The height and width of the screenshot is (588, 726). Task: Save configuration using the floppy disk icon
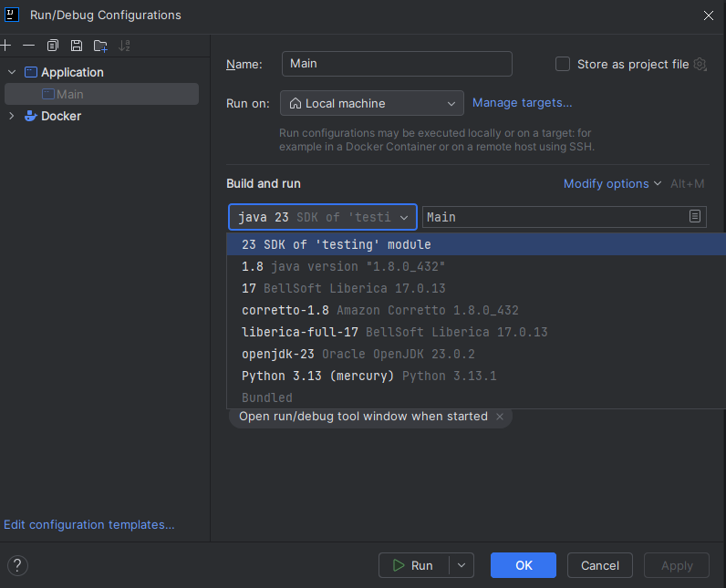tap(77, 46)
